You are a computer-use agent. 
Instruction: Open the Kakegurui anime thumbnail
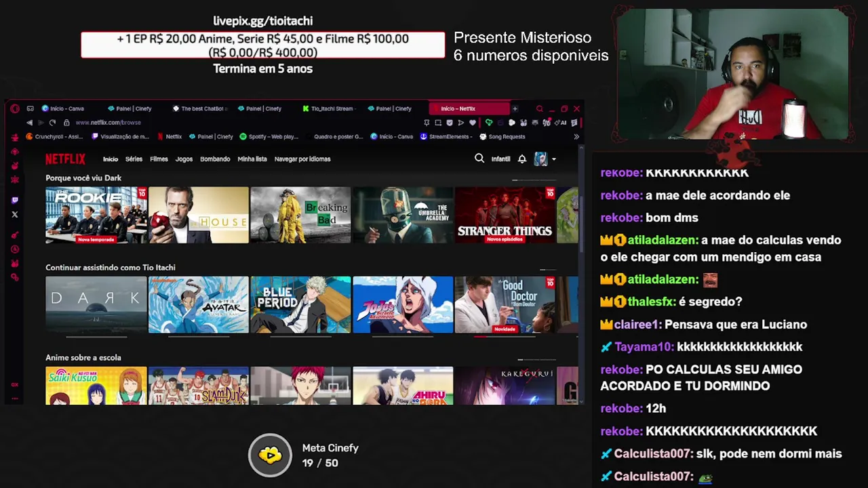click(x=505, y=386)
